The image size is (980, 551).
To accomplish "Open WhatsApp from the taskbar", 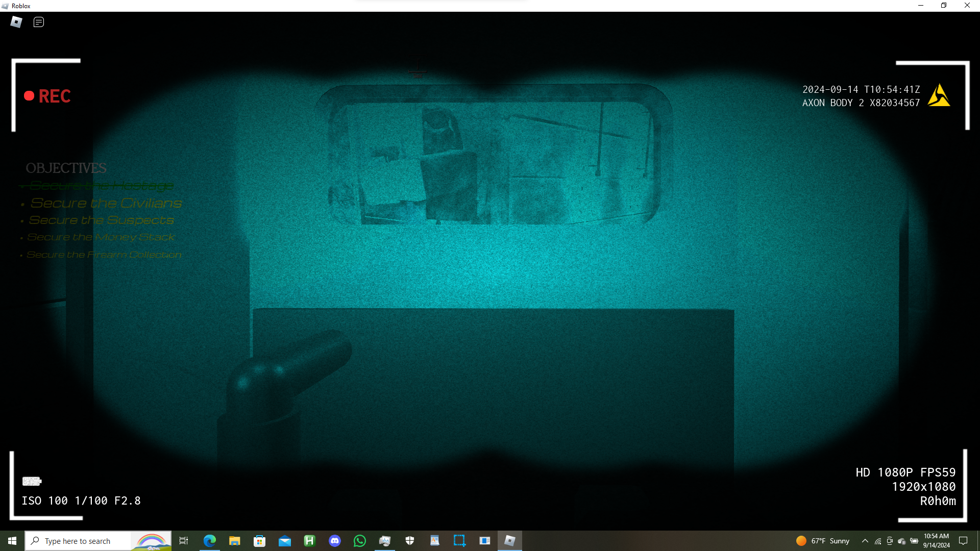I will pos(360,541).
